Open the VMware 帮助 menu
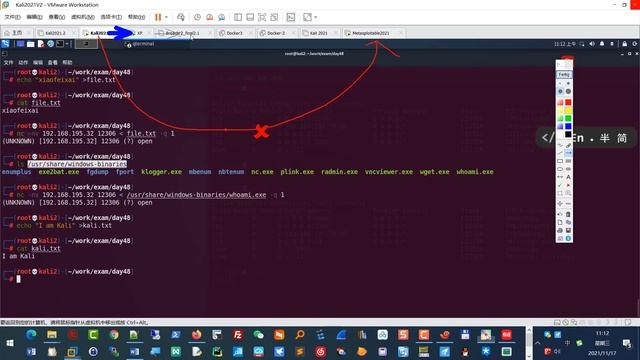This screenshot has height=360, width=640. pos(136,17)
